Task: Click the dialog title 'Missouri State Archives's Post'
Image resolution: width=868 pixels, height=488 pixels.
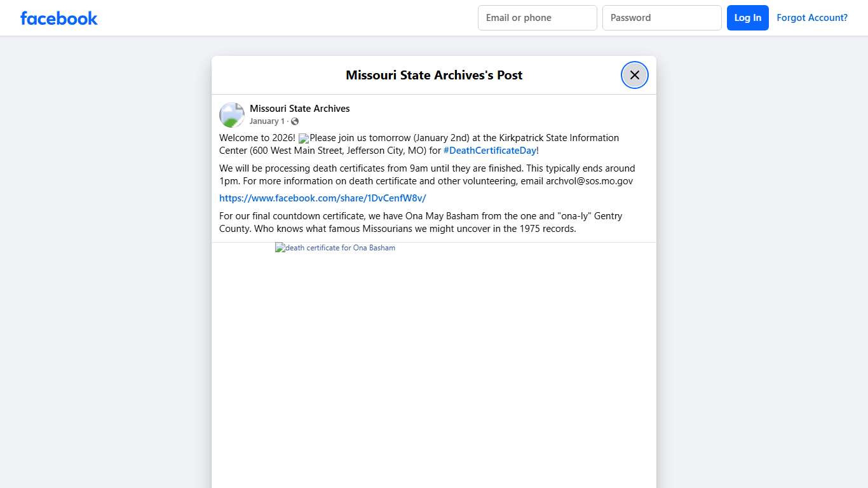Action: point(434,75)
